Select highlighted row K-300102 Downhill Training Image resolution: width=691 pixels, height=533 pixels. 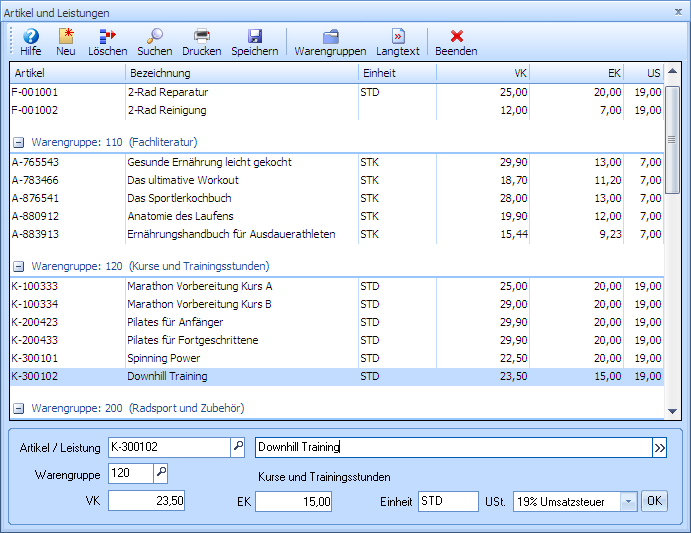click(337, 377)
